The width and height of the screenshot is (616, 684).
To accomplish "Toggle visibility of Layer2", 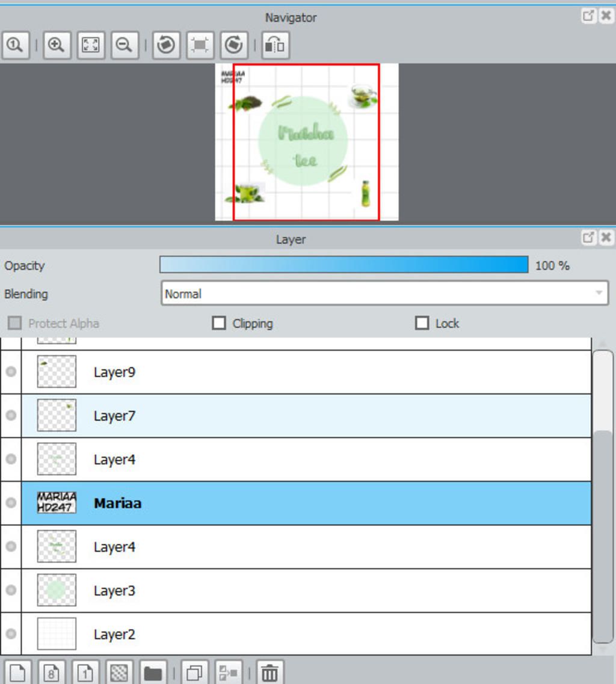I will click(11, 633).
